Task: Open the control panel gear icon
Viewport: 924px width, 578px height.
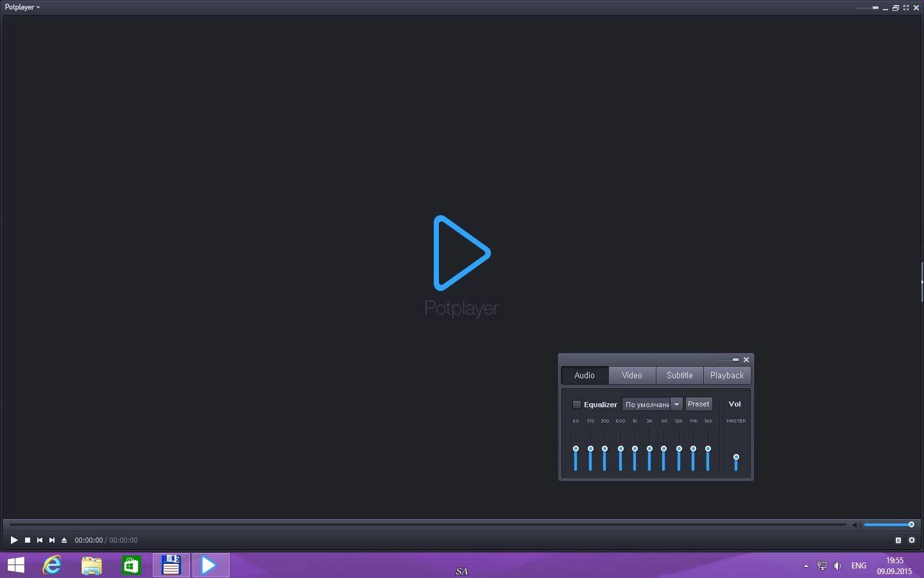Action: (x=912, y=540)
